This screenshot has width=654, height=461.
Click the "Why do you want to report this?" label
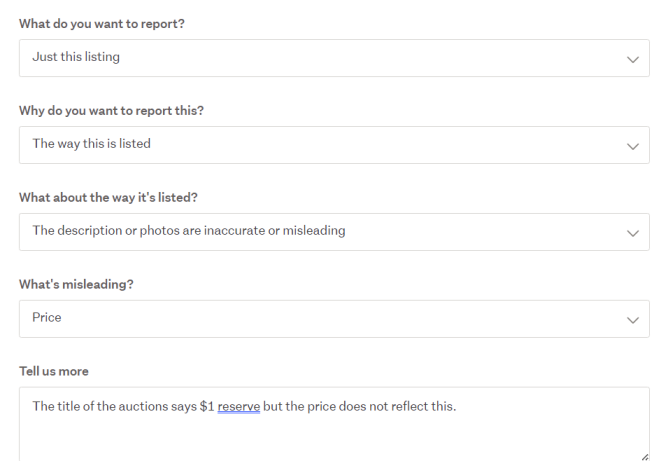coord(111,110)
